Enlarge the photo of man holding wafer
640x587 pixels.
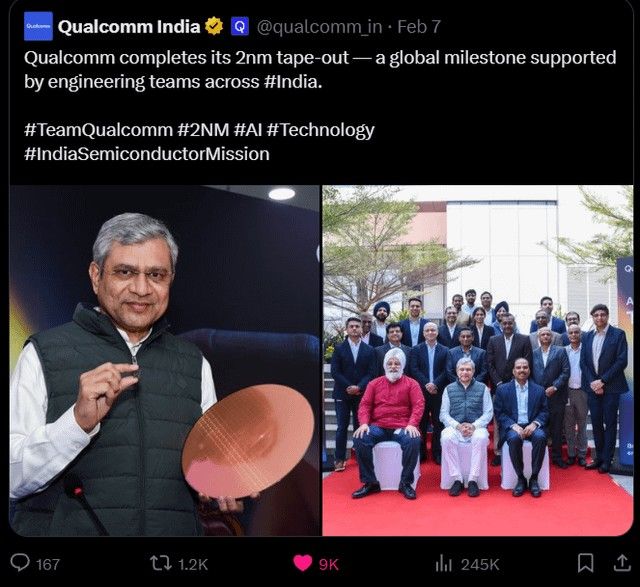pos(164,360)
